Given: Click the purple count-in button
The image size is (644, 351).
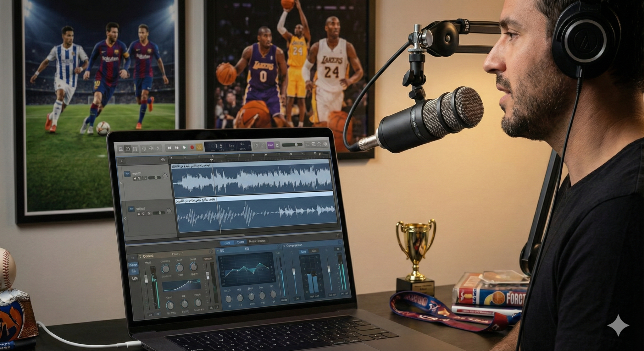Looking at the screenshot, I should coord(271,145).
